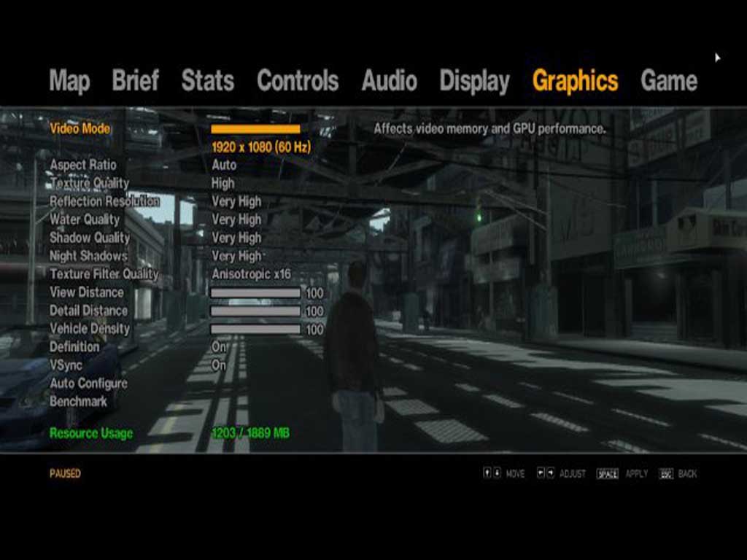Change the Aspect Ratio Auto value
The image size is (747, 560).
pyautogui.click(x=224, y=166)
